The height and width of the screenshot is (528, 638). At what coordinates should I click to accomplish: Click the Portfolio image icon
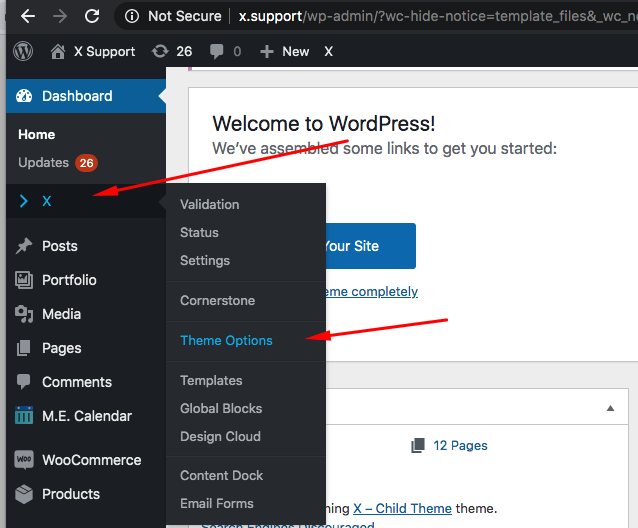point(24,280)
